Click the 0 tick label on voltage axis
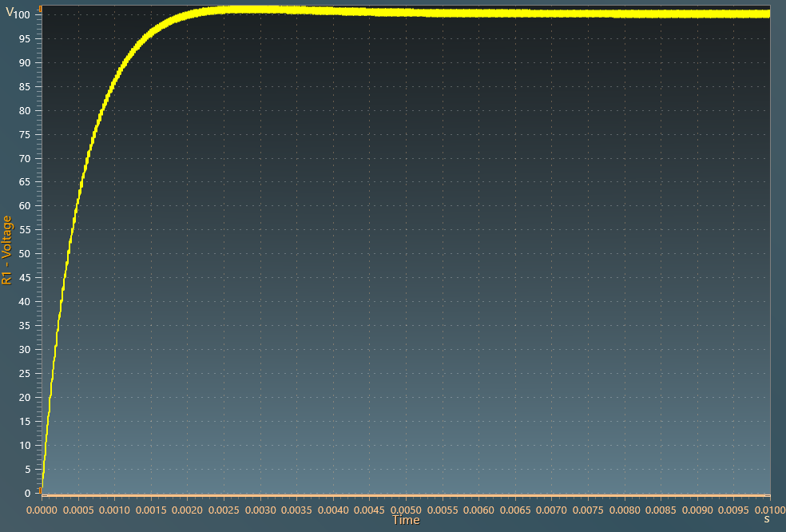 pos(28,493)
